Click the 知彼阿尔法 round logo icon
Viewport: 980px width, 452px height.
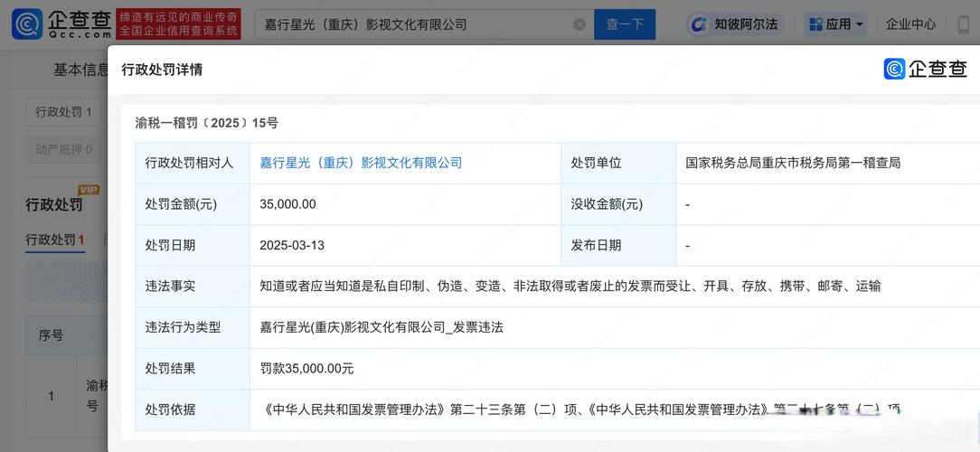(701, 24)
